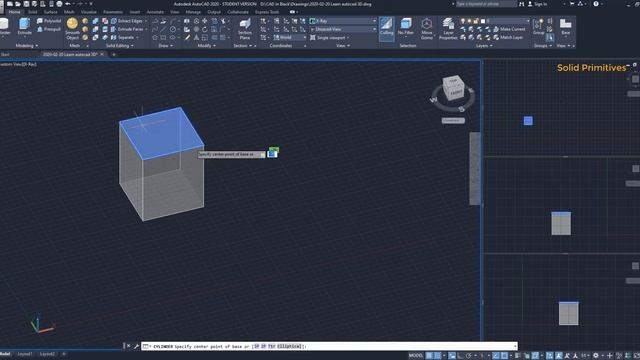The image size is (640, 360).
Task: Click Open file icon in quick access toolbar
Action: tap(18, 4)
